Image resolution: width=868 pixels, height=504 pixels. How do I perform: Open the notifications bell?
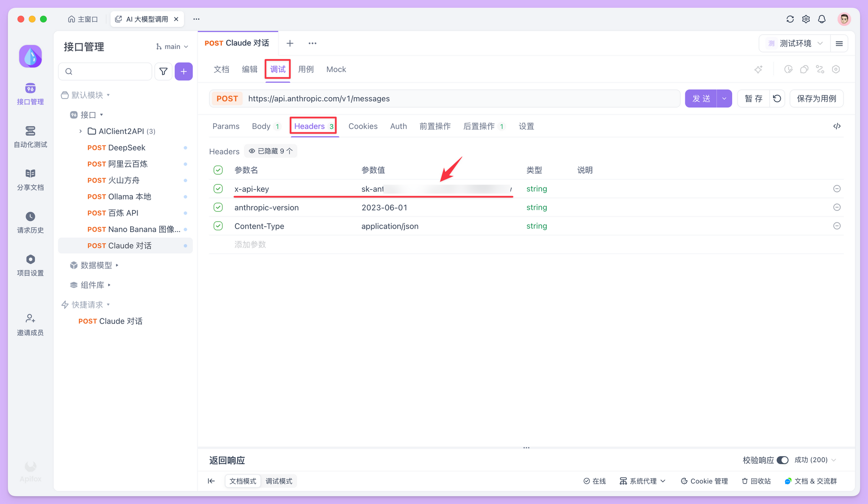[x=822, y=19]
